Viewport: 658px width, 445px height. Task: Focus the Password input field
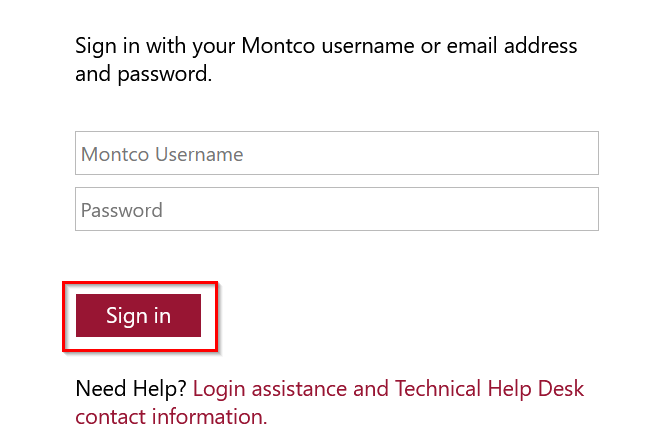[337, 209]
